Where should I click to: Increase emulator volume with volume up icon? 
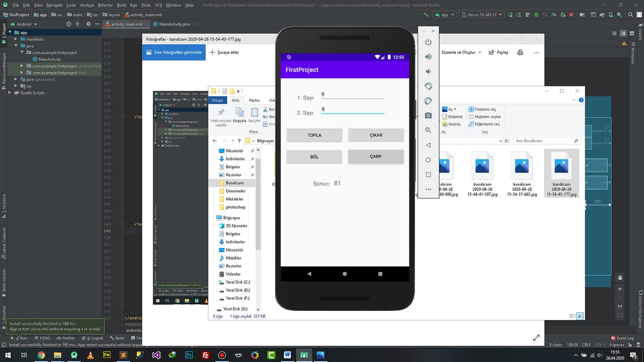coord(428,57)
